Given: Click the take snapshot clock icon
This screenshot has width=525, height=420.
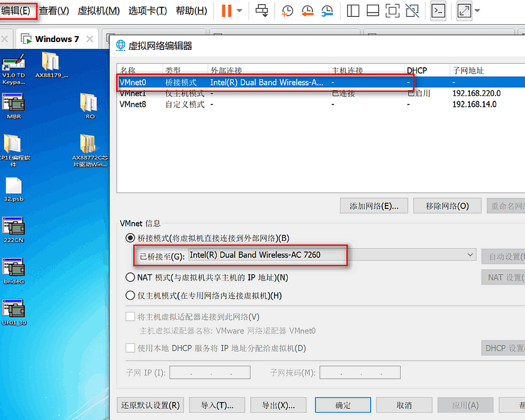Looking at the screenshot, I should point(288,10).
